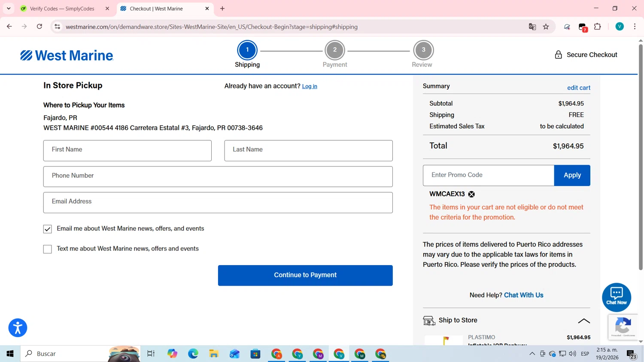Open the volume control in system tray
644x362 pixels.
pos(572,354)
